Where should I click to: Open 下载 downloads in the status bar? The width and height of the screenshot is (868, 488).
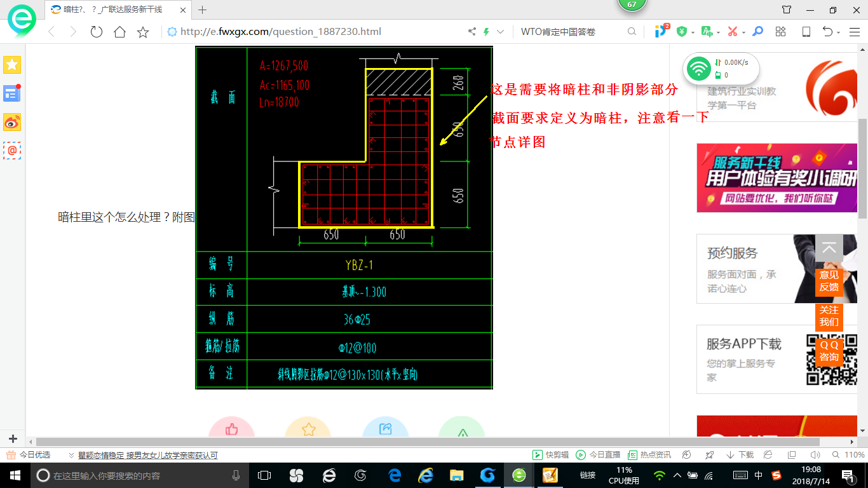[x=739, y=455]
